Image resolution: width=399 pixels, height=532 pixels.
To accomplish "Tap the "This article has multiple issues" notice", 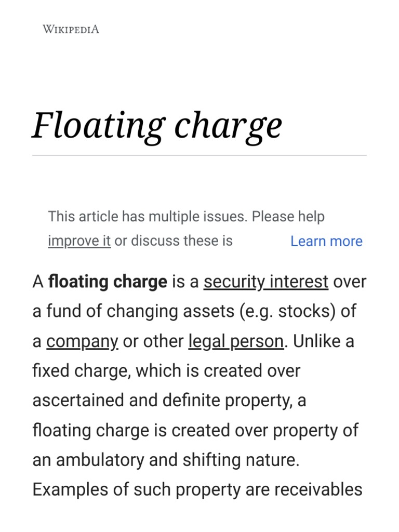I will (147, 217).
